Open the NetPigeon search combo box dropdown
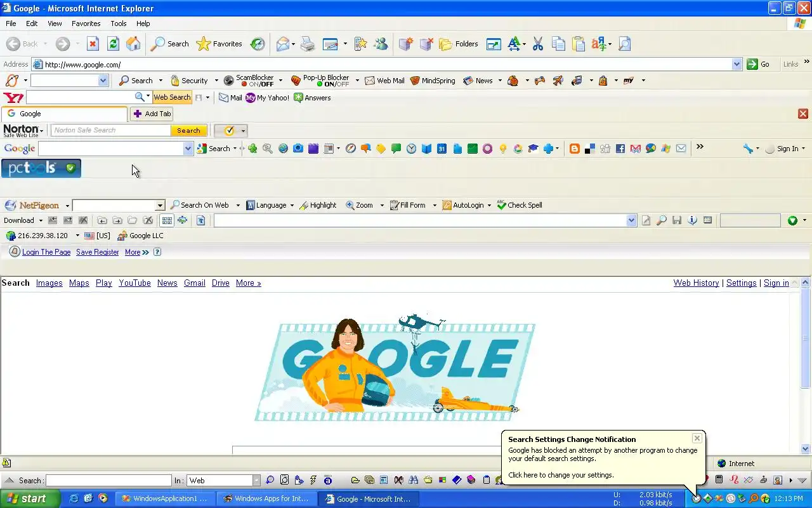812x508 pixels. pyautogui.click(x=160, y=205)
